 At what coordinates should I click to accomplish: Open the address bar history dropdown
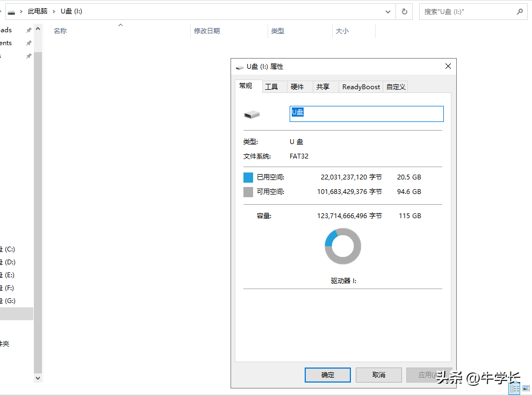(x=388, y=11)
